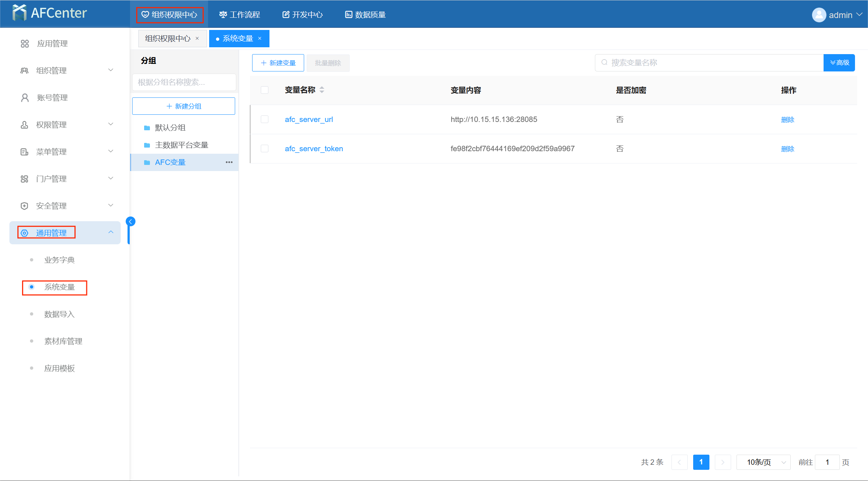Screen dimensions: 868x481
Task: Expand the 菜单管理 menu chevron
Action: [x=111, y=151]
